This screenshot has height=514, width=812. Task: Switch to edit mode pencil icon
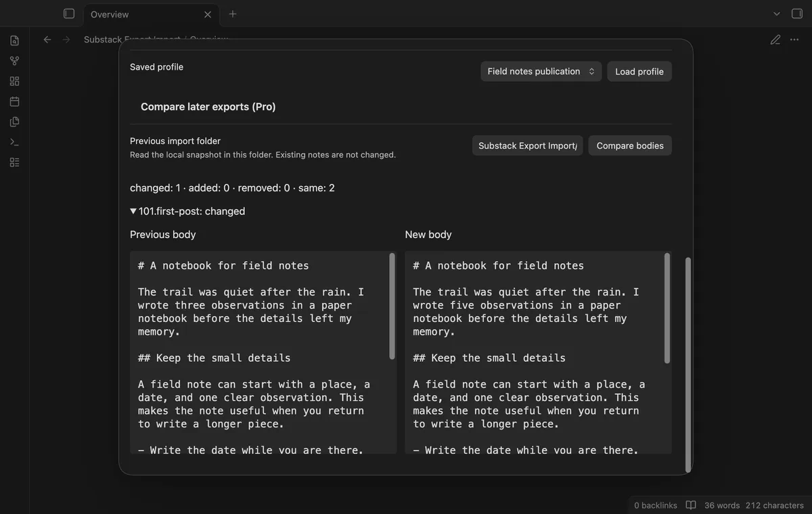coord(775,40)
